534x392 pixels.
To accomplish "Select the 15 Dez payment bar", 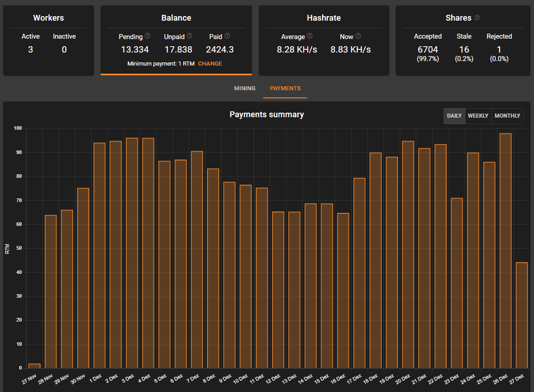I will coord(327,286).
